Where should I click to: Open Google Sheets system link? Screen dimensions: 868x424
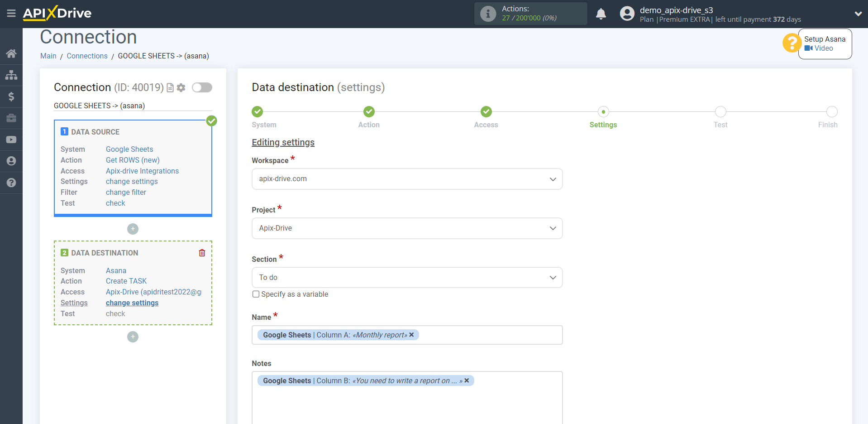pos(129,149)
